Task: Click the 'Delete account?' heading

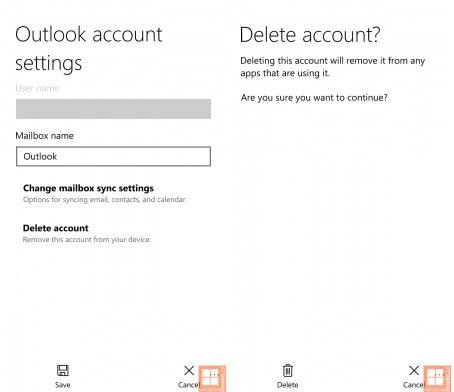Action: click(x=310, y=35)
